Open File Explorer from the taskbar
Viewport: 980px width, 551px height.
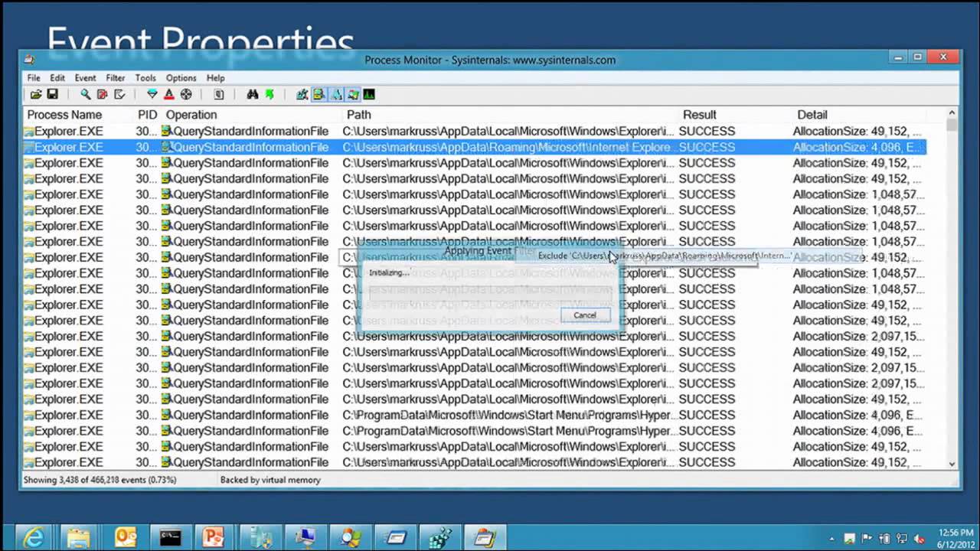[79, 537]
